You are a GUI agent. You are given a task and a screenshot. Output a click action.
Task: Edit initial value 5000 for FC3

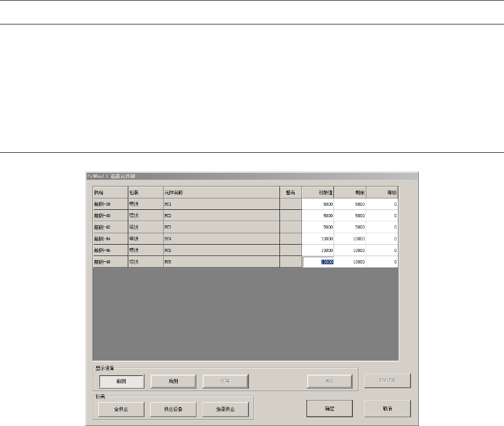point(318,227)
